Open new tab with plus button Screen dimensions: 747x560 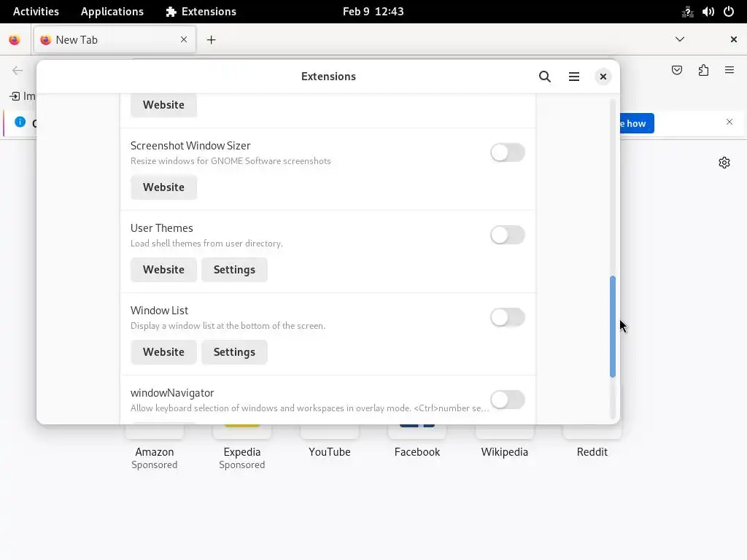[x=211, y=39]
